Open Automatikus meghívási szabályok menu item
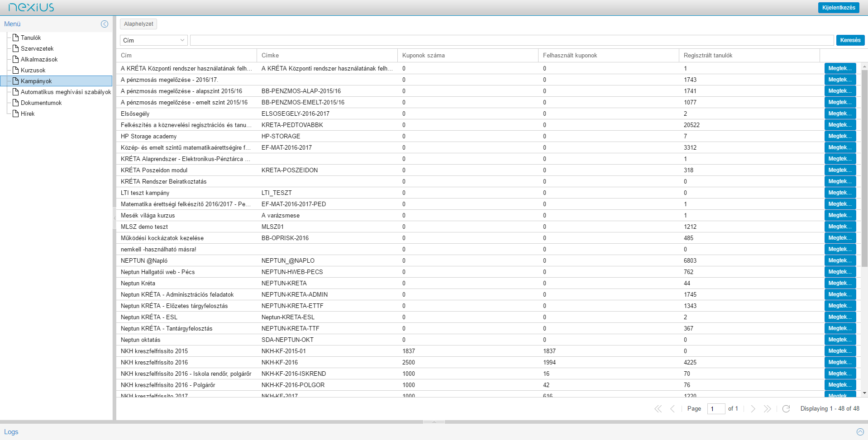 click(x=66, y=92)
